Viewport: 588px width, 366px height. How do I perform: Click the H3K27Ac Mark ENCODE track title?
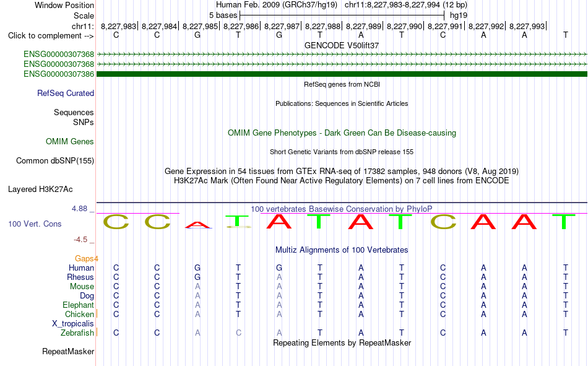[342, 181]
